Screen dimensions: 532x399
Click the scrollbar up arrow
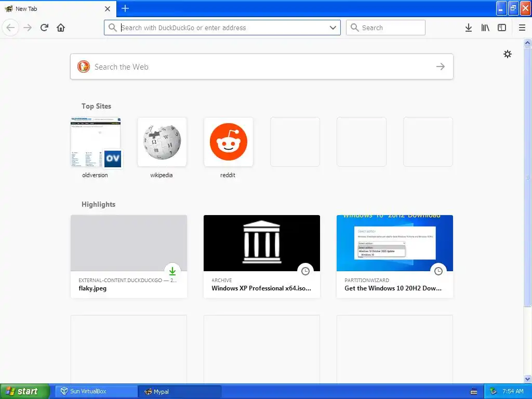click(x=528, y=43)
